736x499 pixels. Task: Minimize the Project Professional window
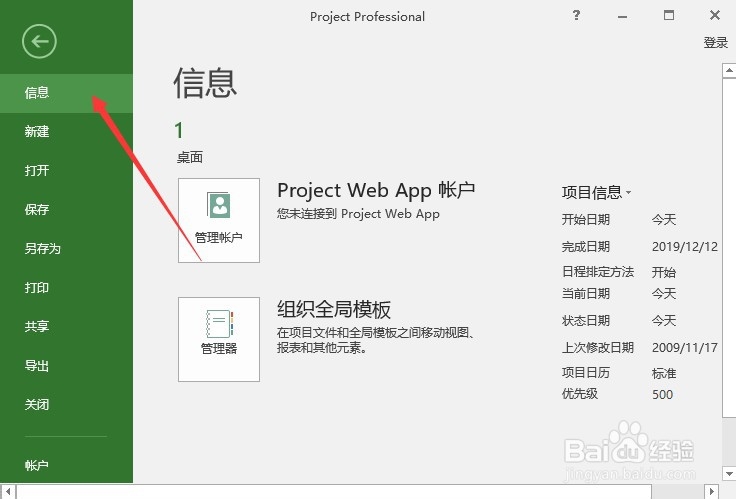click(x=622, y=16)
